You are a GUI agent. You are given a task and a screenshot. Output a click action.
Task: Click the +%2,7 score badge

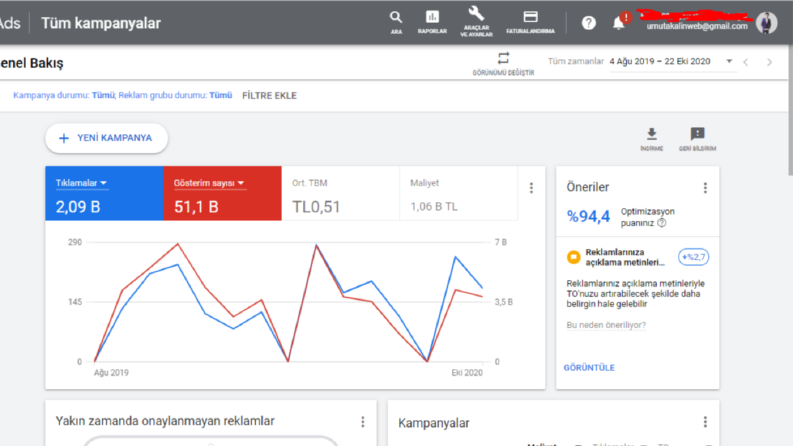click(x=693, y=257)
